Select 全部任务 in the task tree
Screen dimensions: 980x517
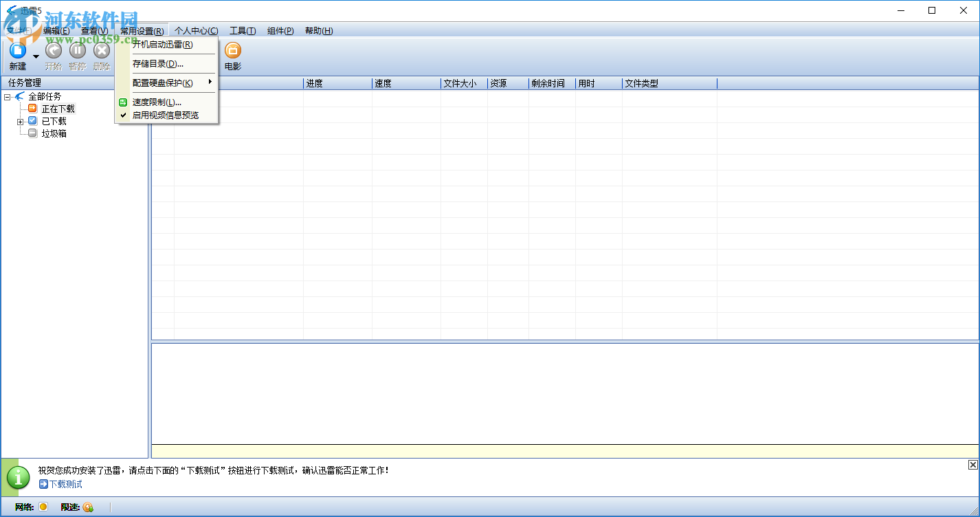45,96
